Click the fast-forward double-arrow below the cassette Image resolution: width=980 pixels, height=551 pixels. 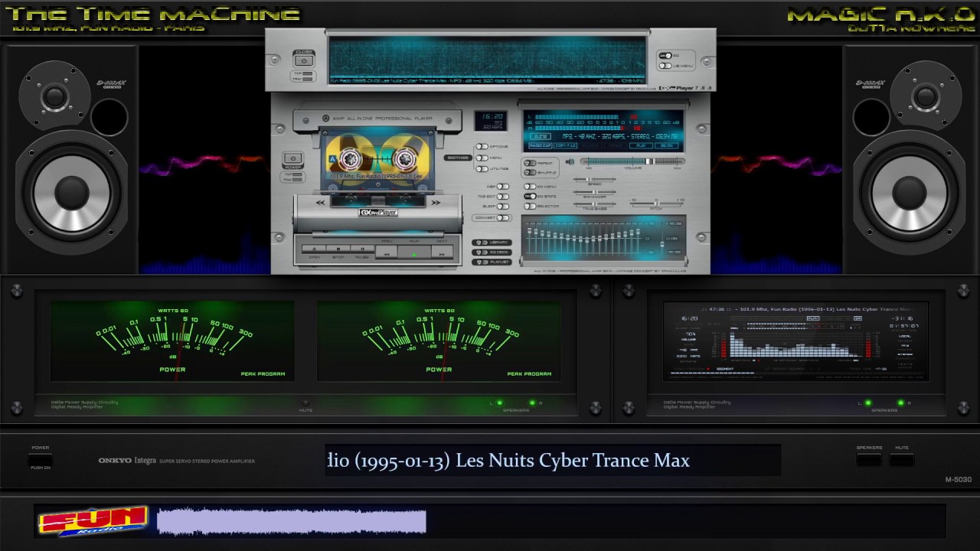[x=436, y=202]
